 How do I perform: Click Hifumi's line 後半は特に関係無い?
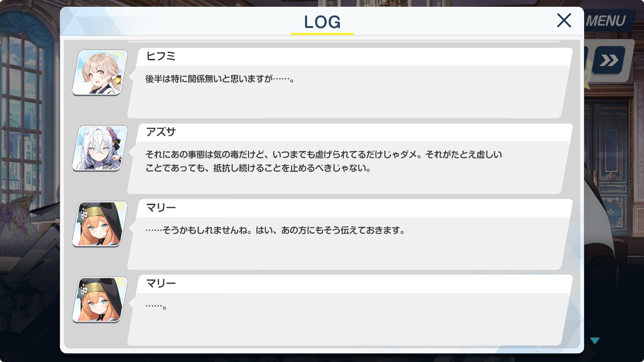[x=220, y=79]
